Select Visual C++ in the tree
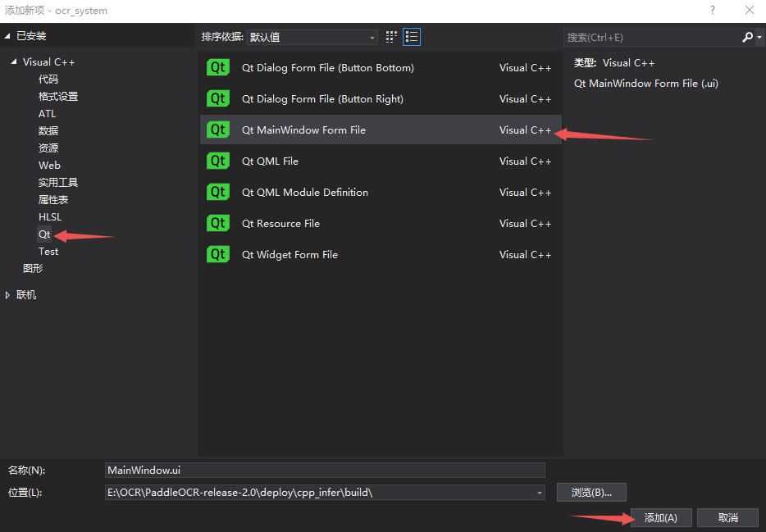 pyautogui.click(x=49, y=62)
